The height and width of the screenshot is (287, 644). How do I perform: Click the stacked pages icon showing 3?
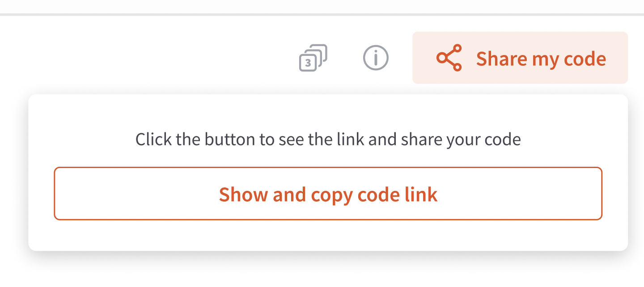coord(313,58)
